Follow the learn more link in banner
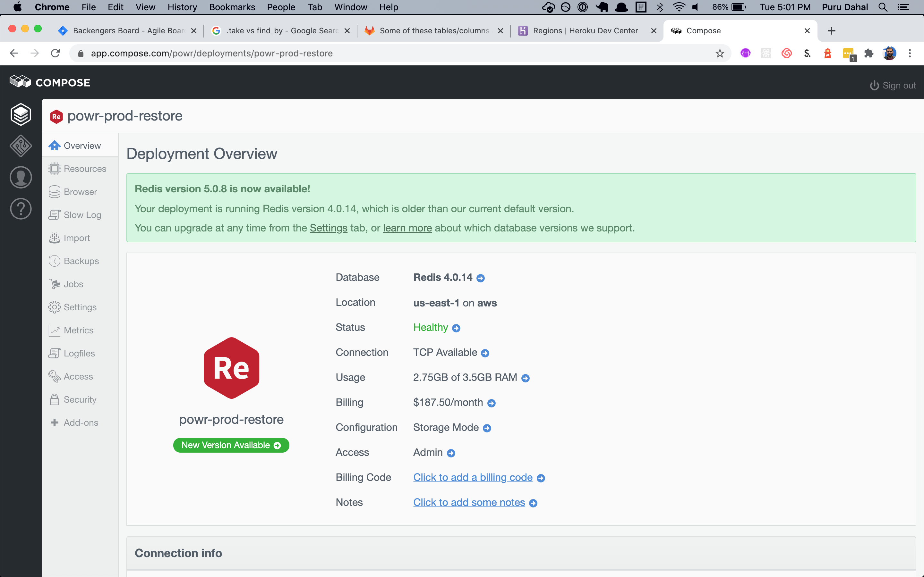924x577 pixels. [407, 228]
